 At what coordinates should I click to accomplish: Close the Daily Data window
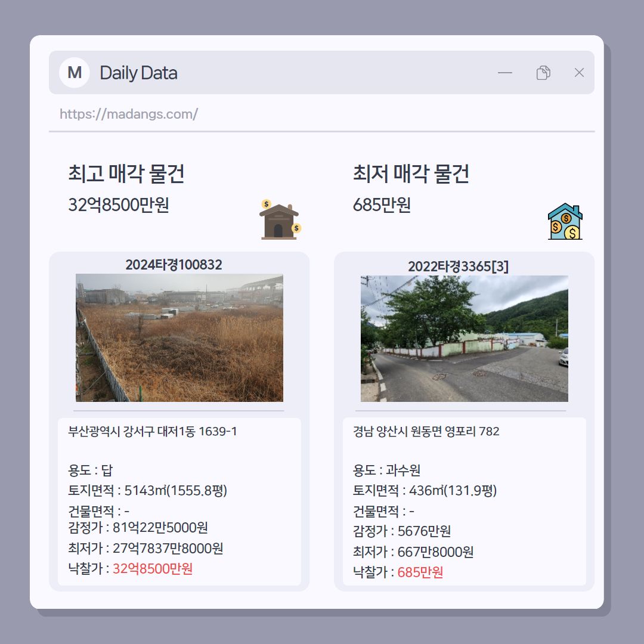pos(579,73)
